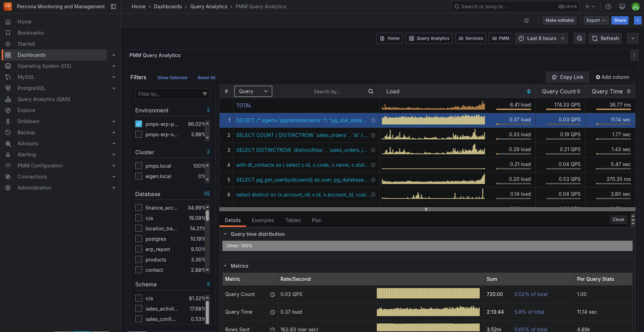Open the Export dropdown
Viewport: 644px width, 332px height.
596,20
